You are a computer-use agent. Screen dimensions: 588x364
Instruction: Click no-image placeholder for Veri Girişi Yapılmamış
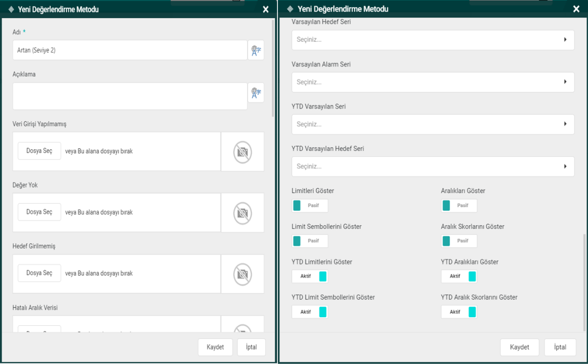(242, 151)
